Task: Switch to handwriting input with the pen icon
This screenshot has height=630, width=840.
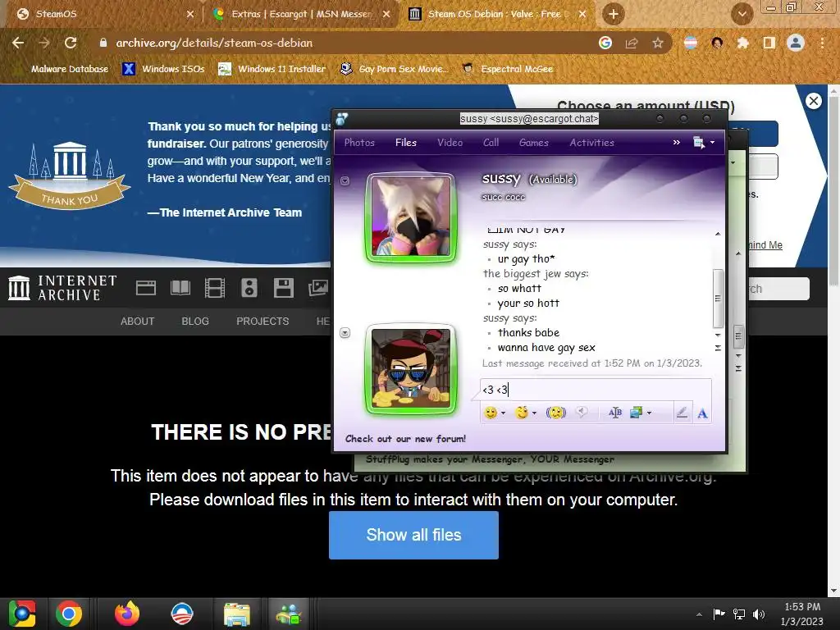Action: coord(682,413)
